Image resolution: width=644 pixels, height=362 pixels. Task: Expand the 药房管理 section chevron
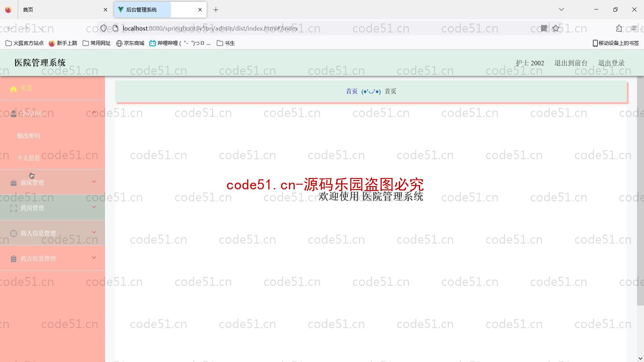pyautogui.click(x=94, y=208)
